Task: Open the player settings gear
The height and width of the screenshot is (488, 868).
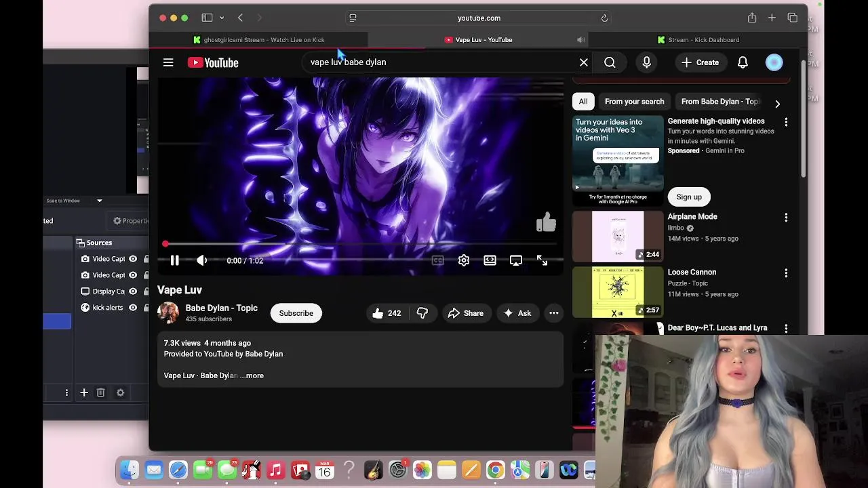Action: 464,260
